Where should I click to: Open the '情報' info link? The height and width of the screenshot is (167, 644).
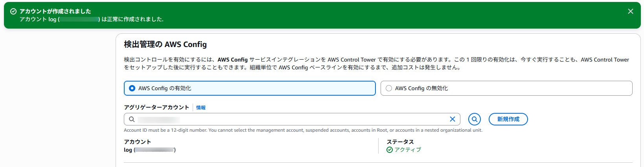(201, 107)
